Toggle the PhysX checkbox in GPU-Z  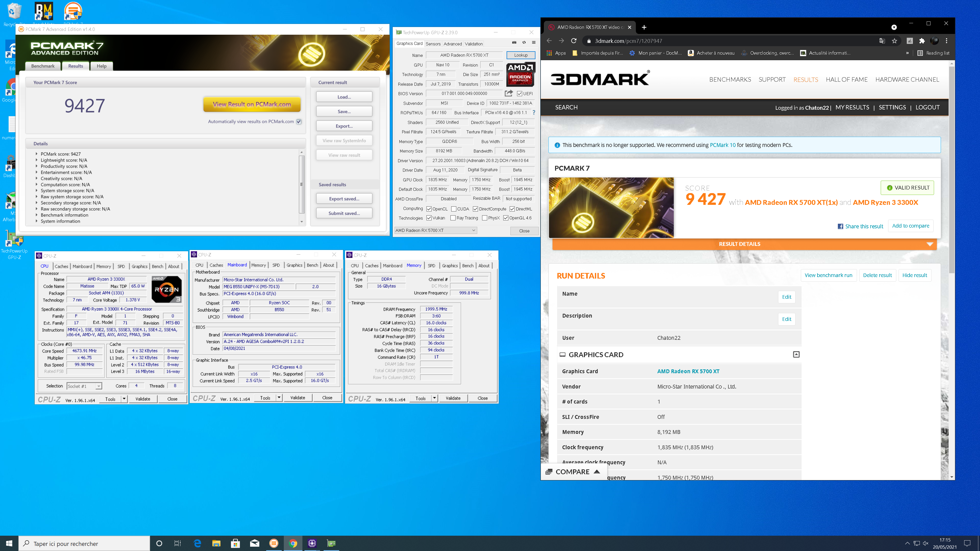tap(484, 218)
